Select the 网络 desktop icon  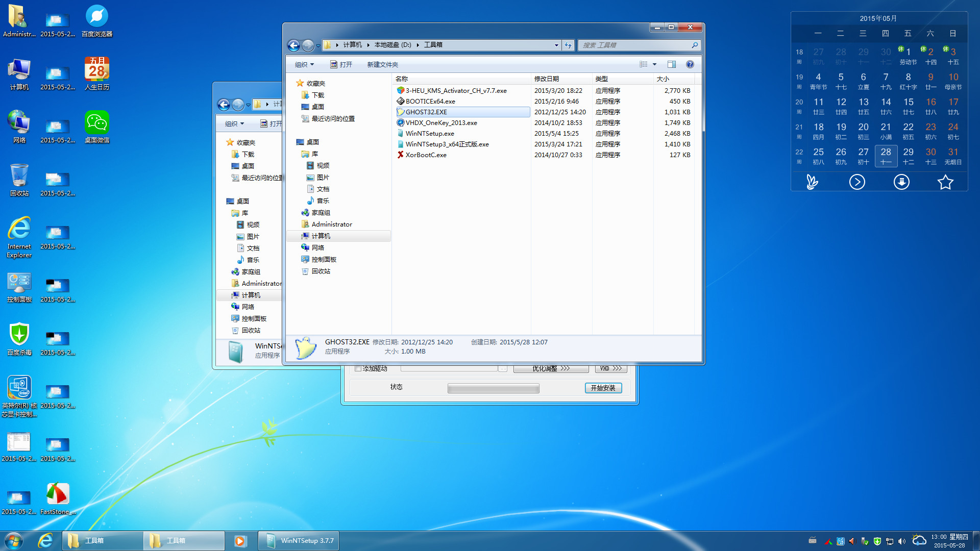19,127
